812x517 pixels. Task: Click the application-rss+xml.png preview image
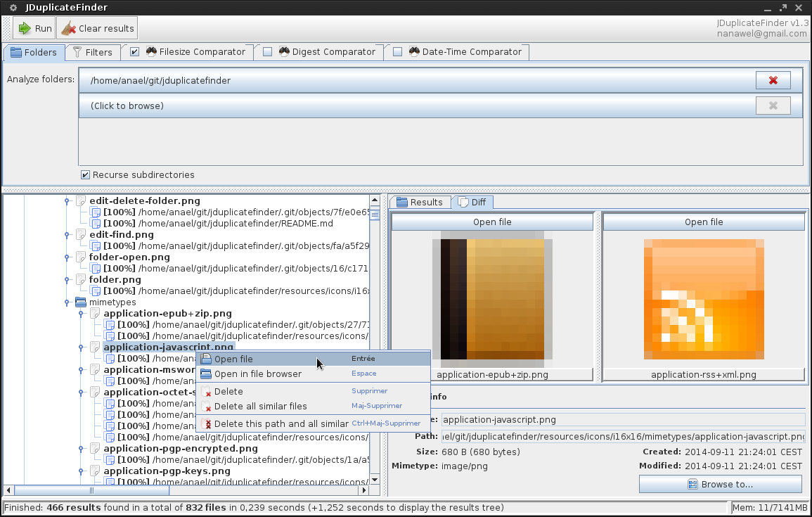point(703,299)
